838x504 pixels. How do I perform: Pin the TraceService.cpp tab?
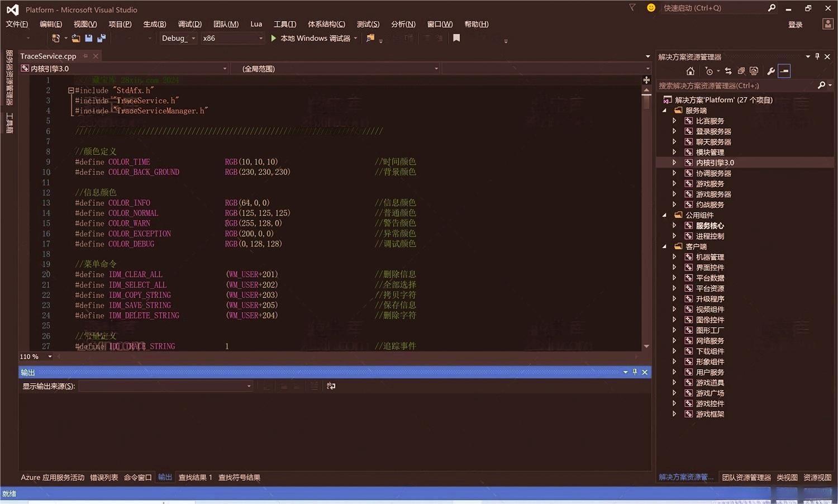[85, 56]
